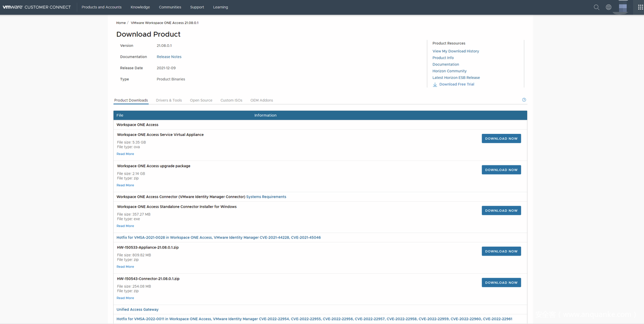Open the Support menu
Screen dimensions: 644x324
pyautogui.click(x=197, y=7)
